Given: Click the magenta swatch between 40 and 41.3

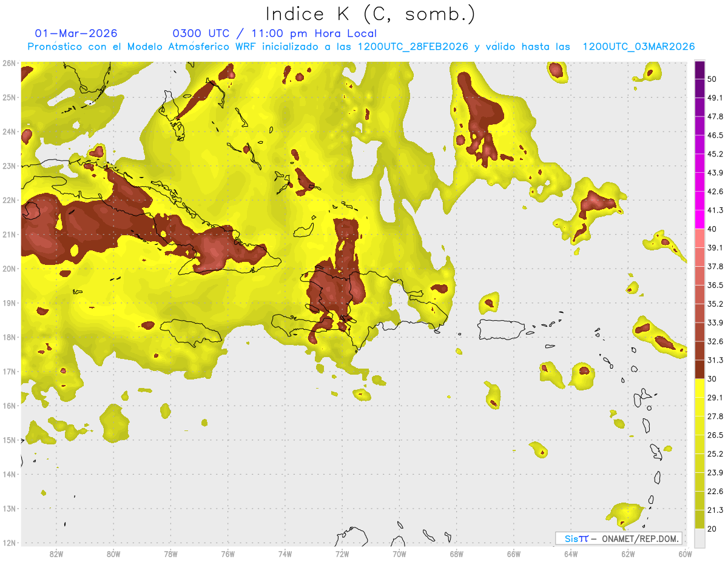Looking at the screenshot, I should tap(700, 219).
